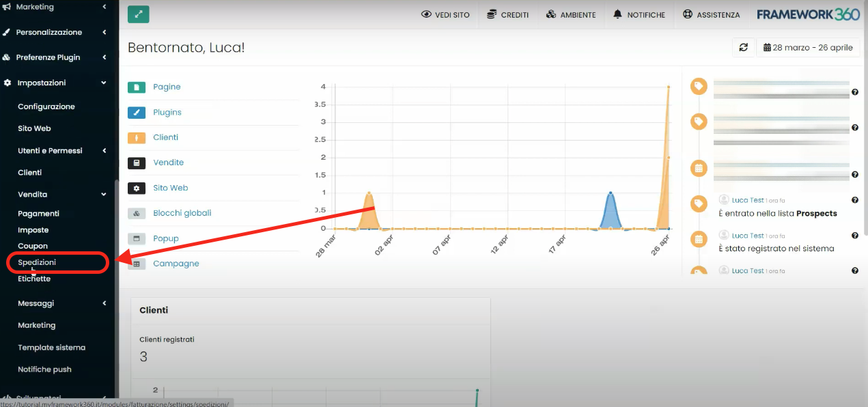Click the green fullscreen expand icon
Viewport: 868px width, 407px height.
[139, 14]
